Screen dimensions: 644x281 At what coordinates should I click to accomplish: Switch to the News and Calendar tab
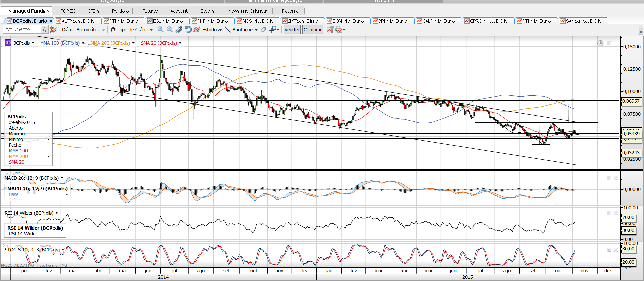tap(248, 11)
